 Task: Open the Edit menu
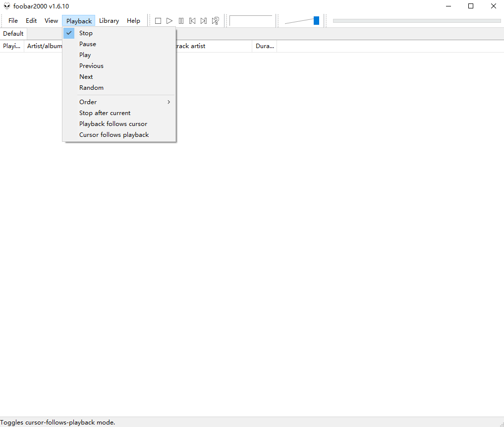click(x=31, y=21)
